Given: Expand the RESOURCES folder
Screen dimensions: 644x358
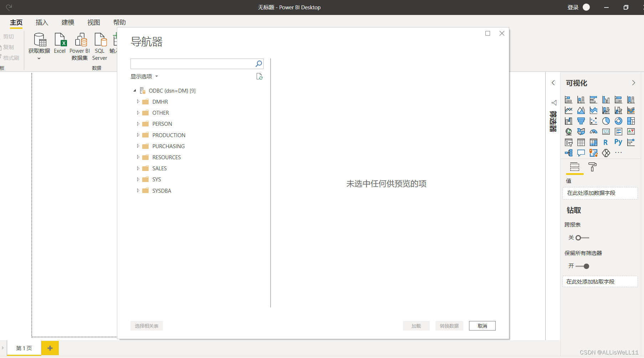Looking at the screenshot, I should tap(138, 157).
